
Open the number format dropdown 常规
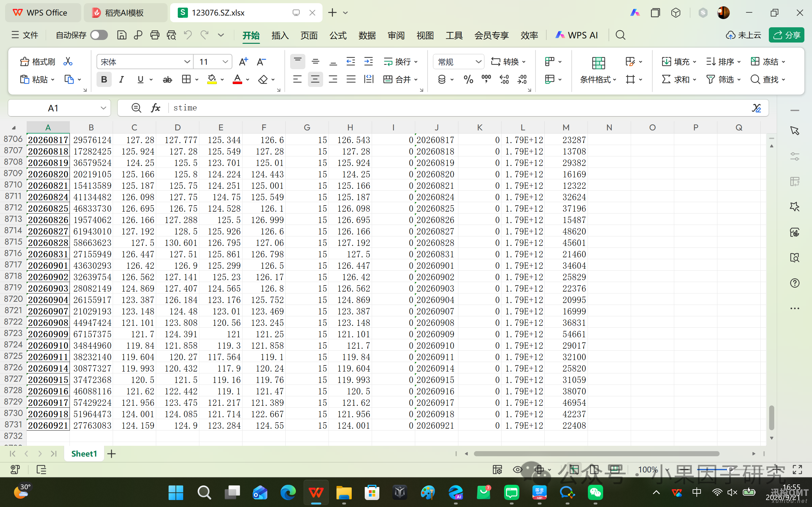(x=479, y=62)
